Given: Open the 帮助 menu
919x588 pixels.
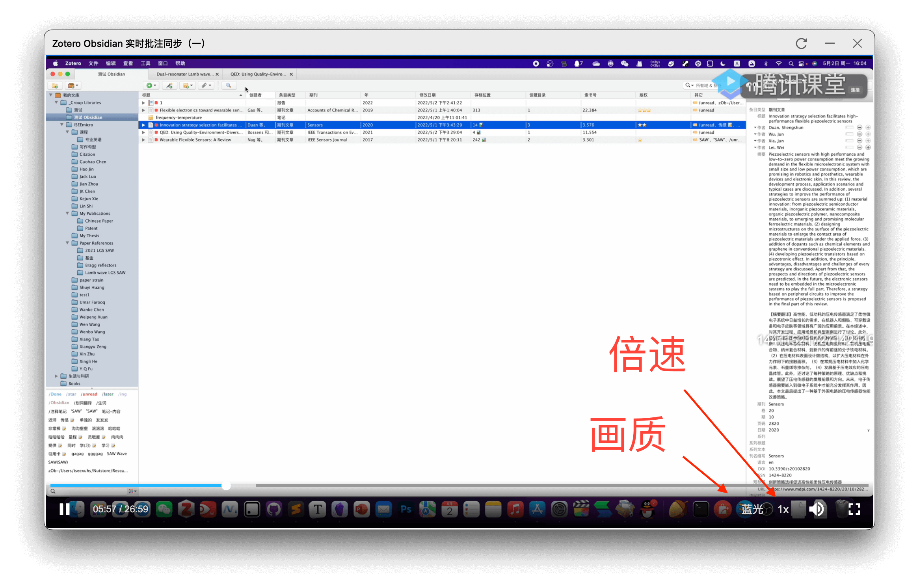Looking at the screenshot, I should pos(180,63).
